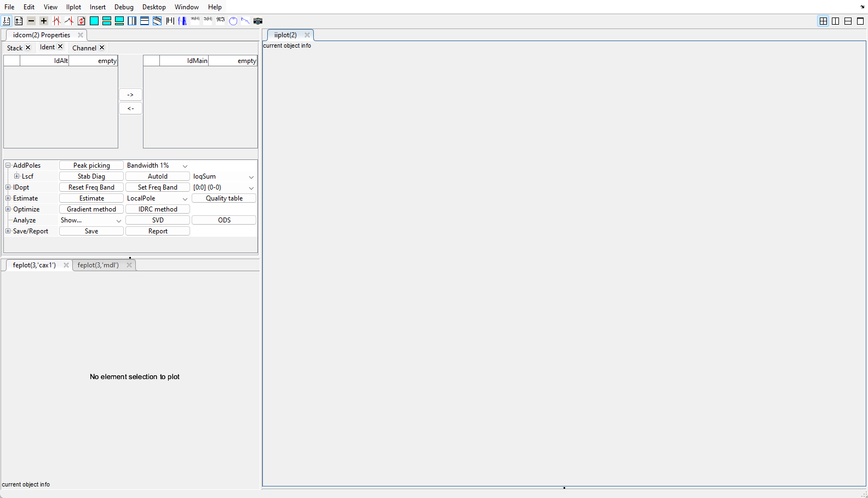Click the solid cyan single-axis icon
This screenshot has width=868, height=498.
coord(94,21)
